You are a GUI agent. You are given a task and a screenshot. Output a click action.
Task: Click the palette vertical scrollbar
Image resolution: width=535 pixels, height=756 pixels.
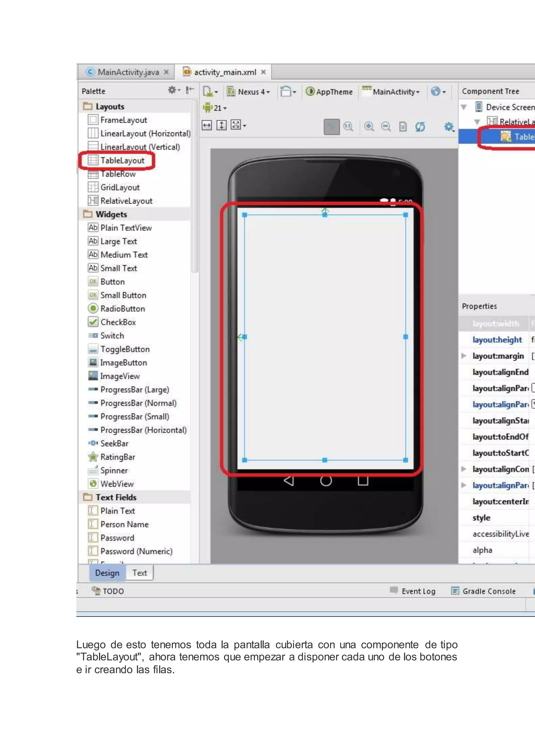[195, 187]
